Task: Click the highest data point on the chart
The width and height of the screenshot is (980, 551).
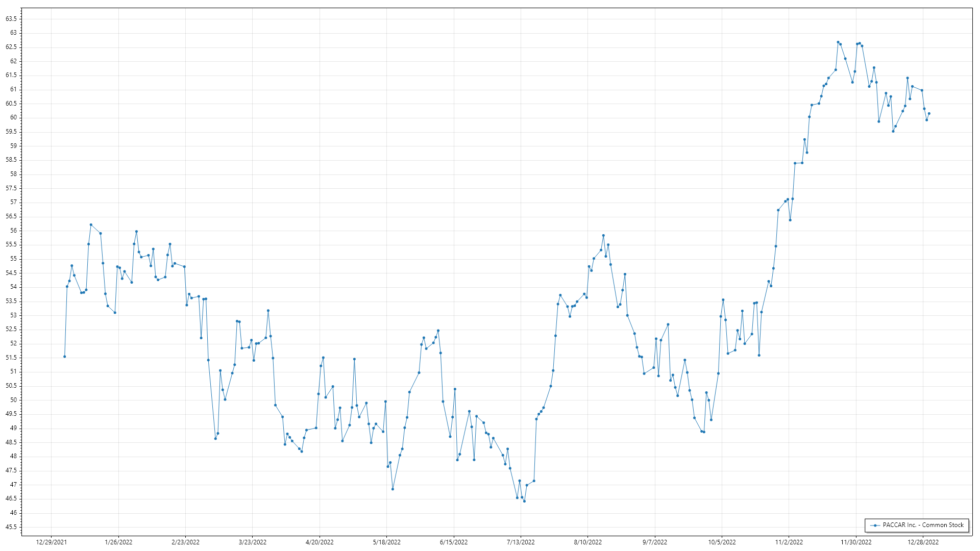Action: 838,42
